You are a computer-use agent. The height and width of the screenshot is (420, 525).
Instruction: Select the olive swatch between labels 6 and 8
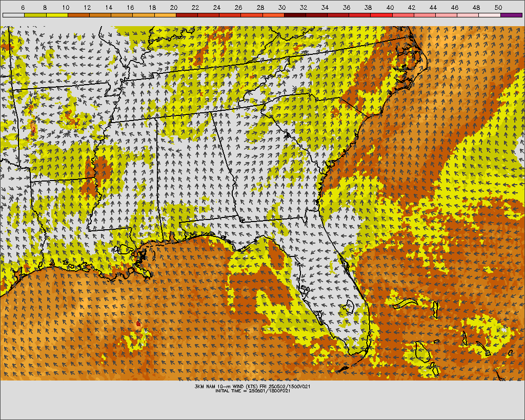pos(35,15)
